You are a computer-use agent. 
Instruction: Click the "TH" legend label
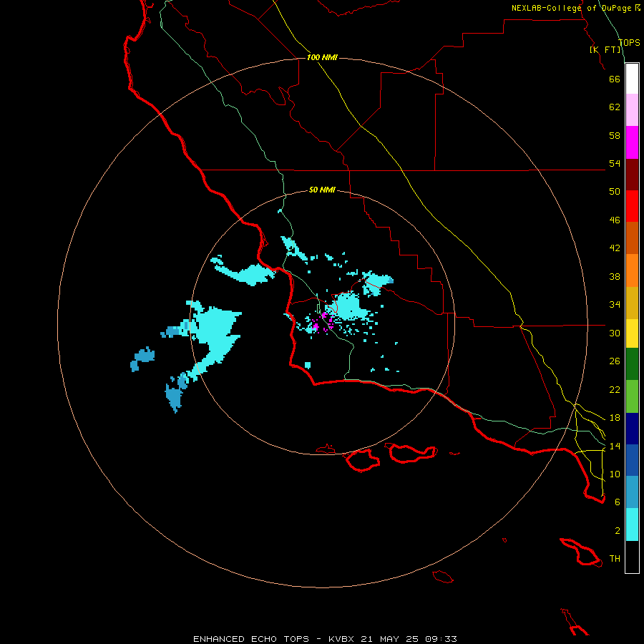pyautogui.click(x=615, y=559)
